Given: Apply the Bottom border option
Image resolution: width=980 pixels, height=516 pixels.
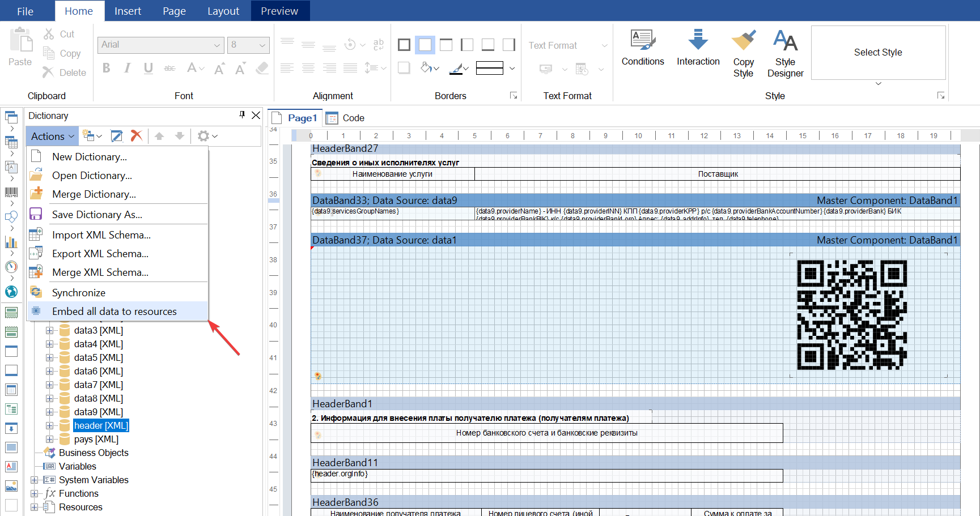Looking at the screenshot, I should 488,45.
